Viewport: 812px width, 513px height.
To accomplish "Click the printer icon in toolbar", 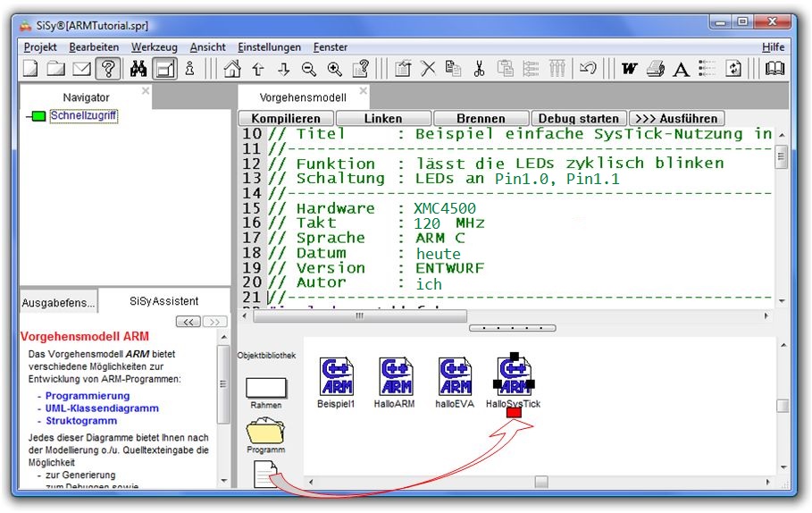I will (x=656, y=69).
